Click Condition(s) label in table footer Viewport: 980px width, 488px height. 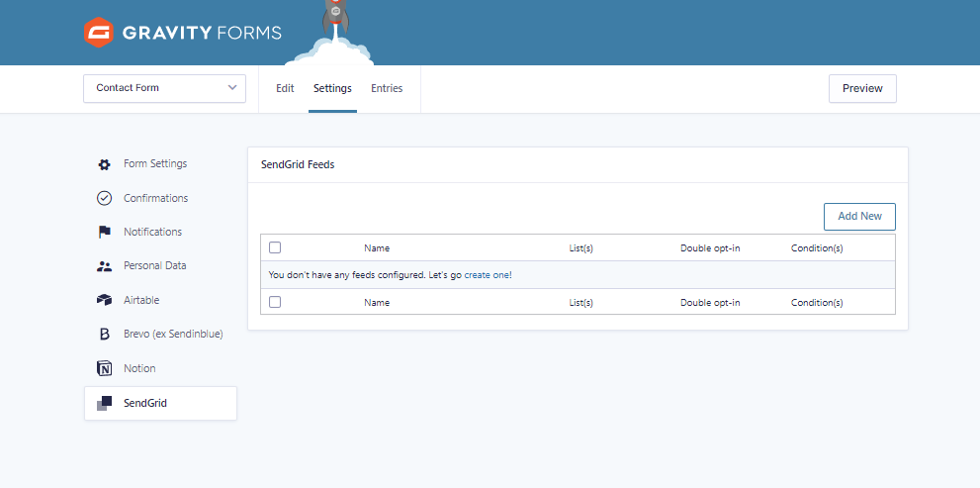817,303
